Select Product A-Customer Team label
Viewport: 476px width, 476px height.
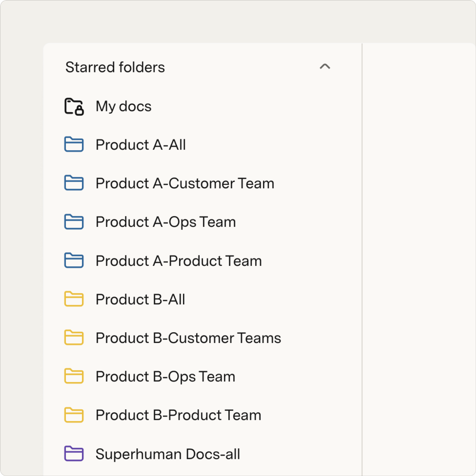coord(185,183)
